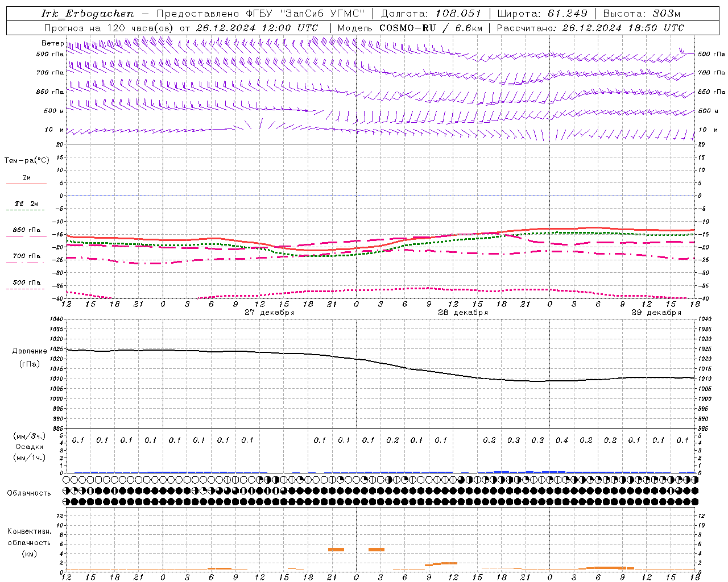Click the 'Предоставлено ФГБУ "ЗапСиб УГМС"' provider text

pyautogui.click(x=260, y=14)
